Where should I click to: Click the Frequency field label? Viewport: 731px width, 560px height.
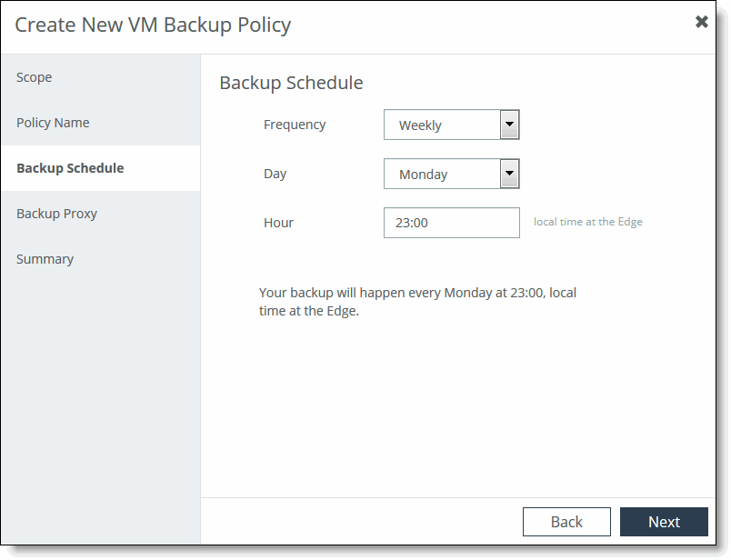click(x=295, y=125)
